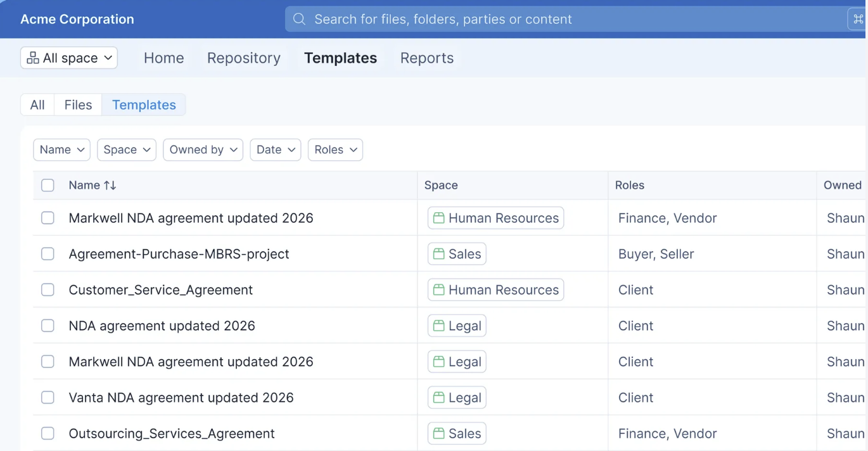This screenshot has width=868, height=451.
Task: Click the Name column header label
Action: click(x=84, y=185)
